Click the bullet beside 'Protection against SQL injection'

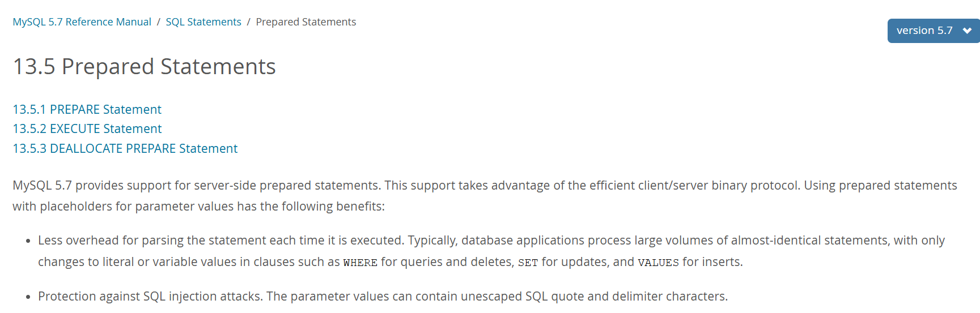pos(28,297)
